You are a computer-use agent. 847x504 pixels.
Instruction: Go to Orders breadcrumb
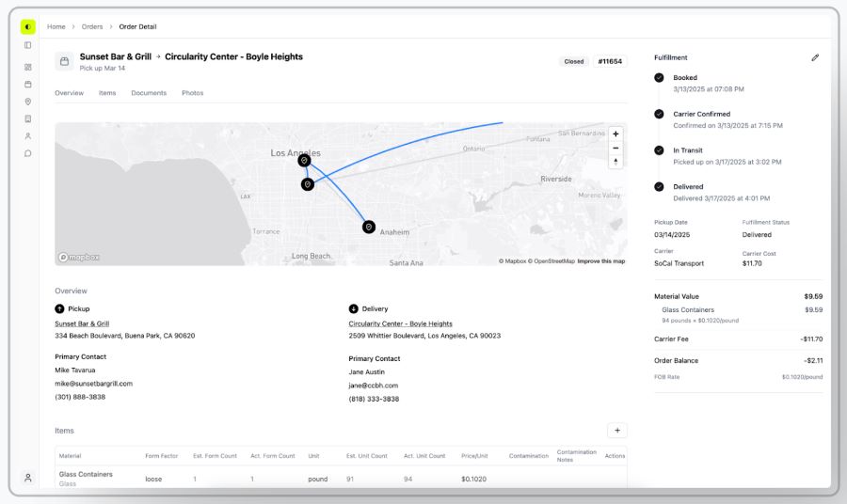[x=92, y=26]
